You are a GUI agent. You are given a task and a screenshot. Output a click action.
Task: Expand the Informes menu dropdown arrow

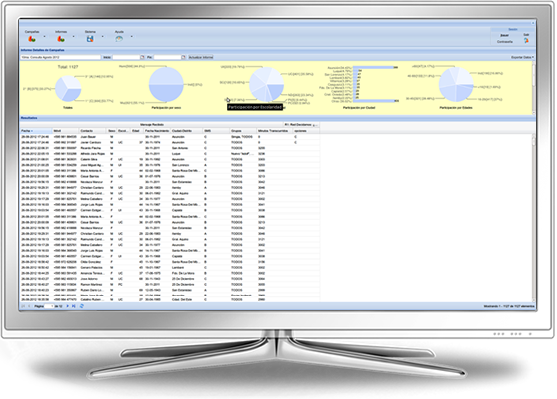(74, 37)
